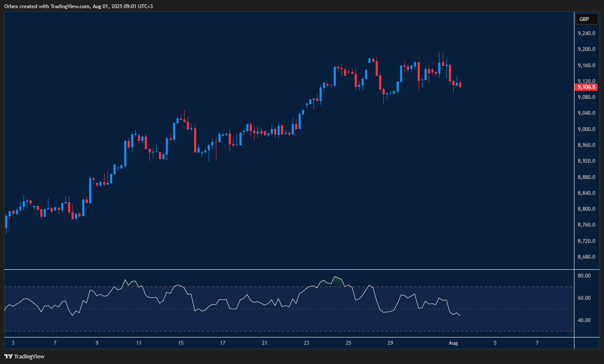Screen dimensions: 604x364
Task: Open the GBP currency selector
Action: pos(584,19)
